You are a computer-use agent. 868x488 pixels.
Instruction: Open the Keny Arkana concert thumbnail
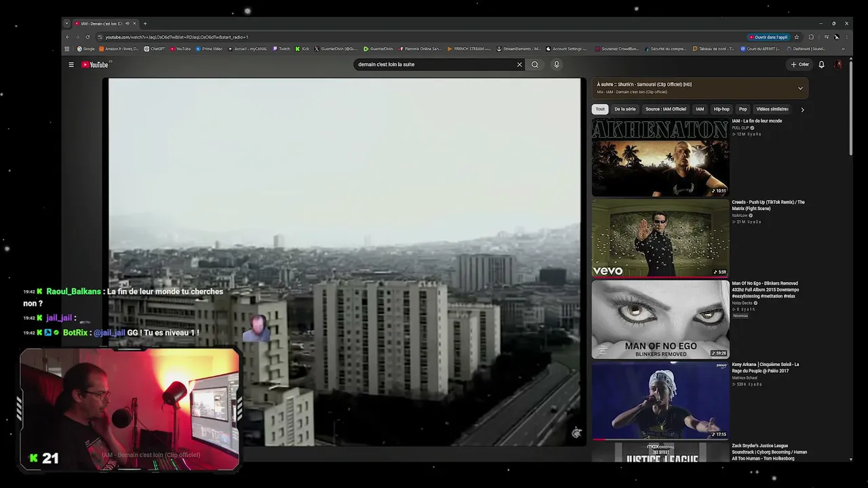coord(660,401)
